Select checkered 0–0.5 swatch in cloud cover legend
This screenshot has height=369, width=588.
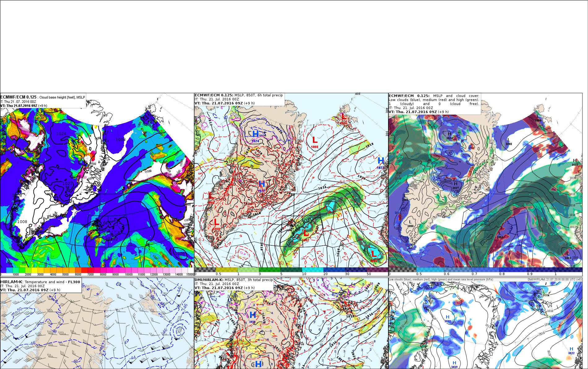(x=402, y=270)
